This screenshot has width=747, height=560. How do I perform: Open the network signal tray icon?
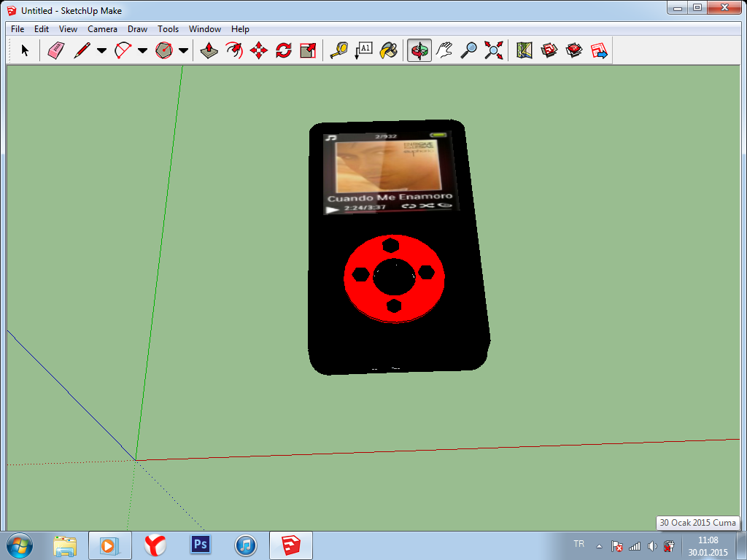pyautogui.click(x=635, y=546)
